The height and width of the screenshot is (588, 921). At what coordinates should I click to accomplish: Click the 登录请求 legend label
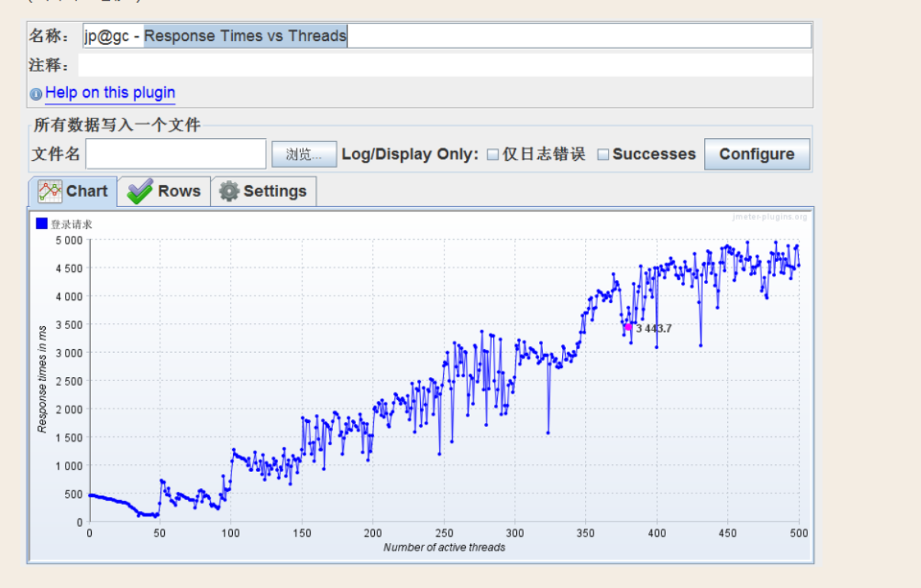[x=72, y=225]
